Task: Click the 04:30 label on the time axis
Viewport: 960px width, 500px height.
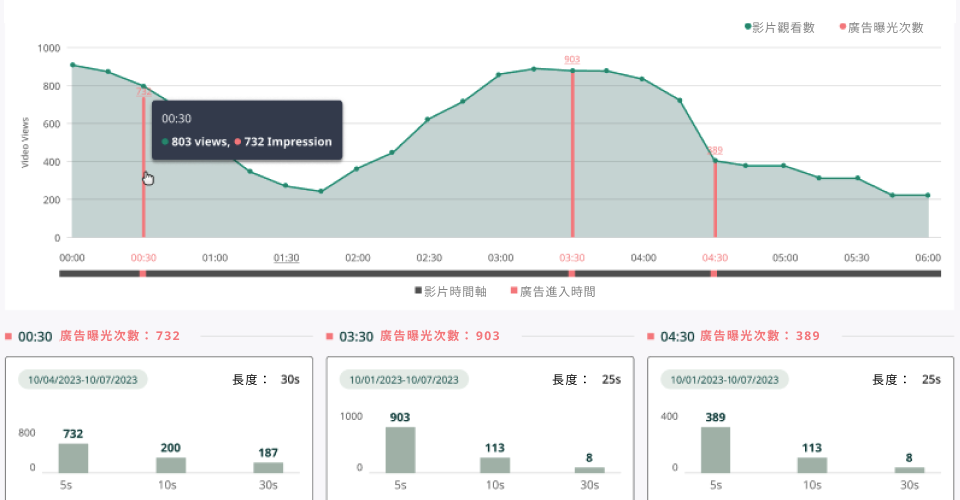Action: pos(715,258)
